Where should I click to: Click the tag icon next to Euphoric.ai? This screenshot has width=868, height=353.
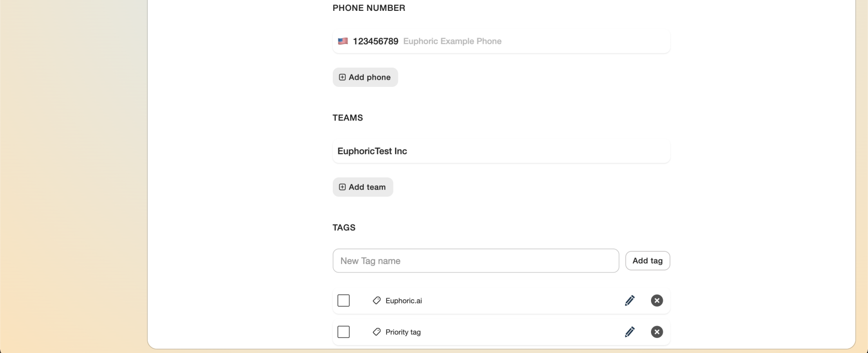[x=377, y=301]
